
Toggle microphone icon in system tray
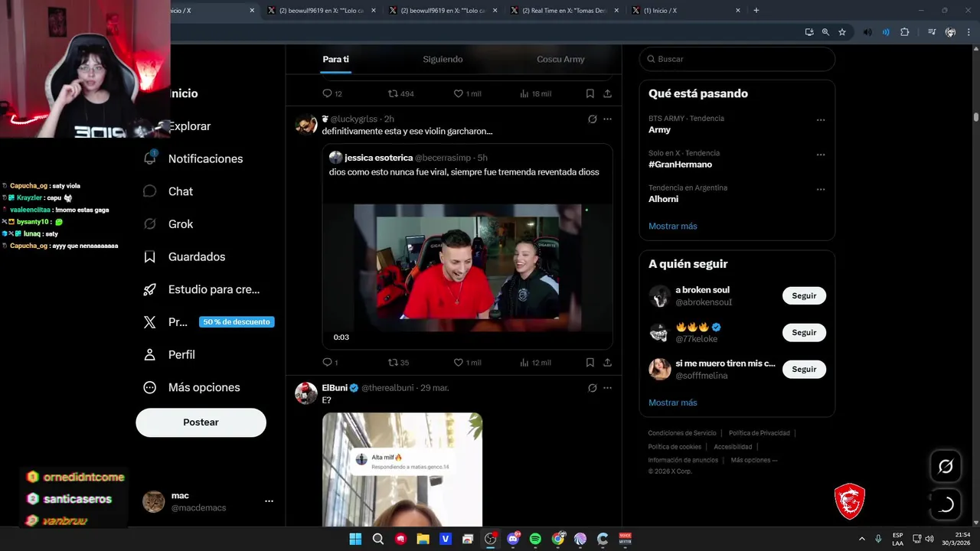click(x=878, y=539)
